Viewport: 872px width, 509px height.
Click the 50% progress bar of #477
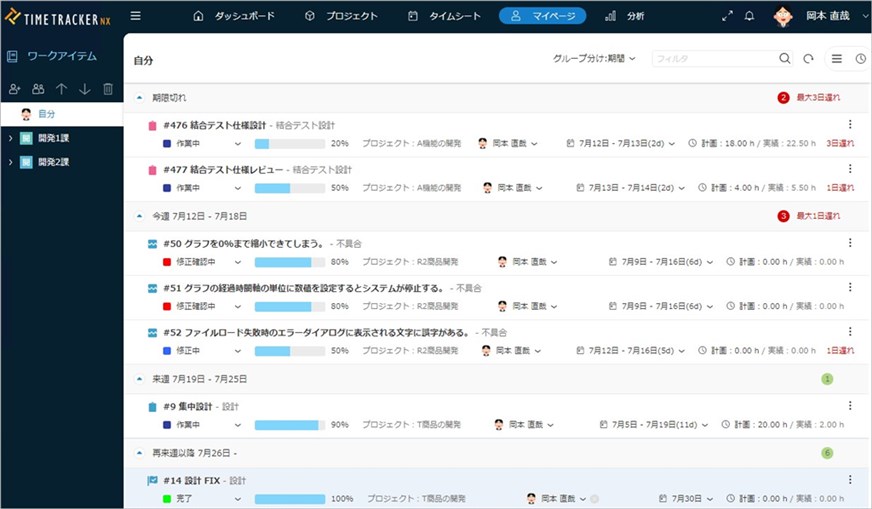tap(290, 188)
